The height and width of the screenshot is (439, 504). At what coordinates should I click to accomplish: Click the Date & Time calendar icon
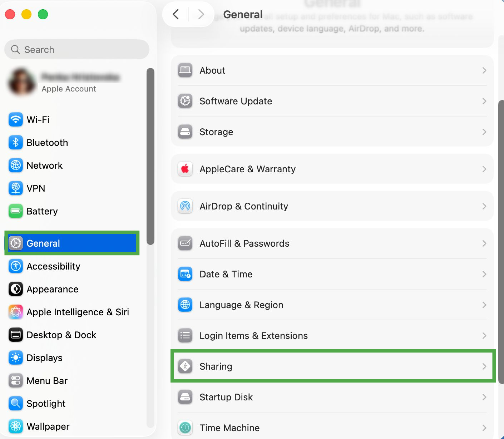click(185, 274)
